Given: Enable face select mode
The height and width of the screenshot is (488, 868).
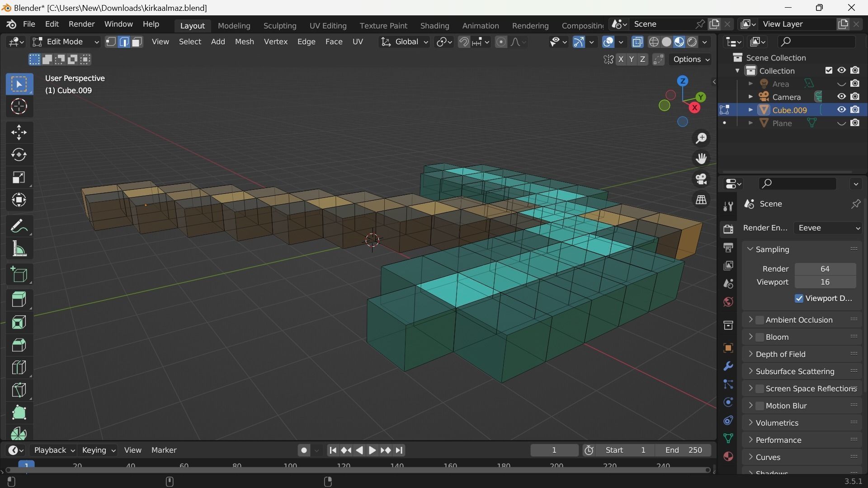Looking at the screenshot, I should coord(137,42).
